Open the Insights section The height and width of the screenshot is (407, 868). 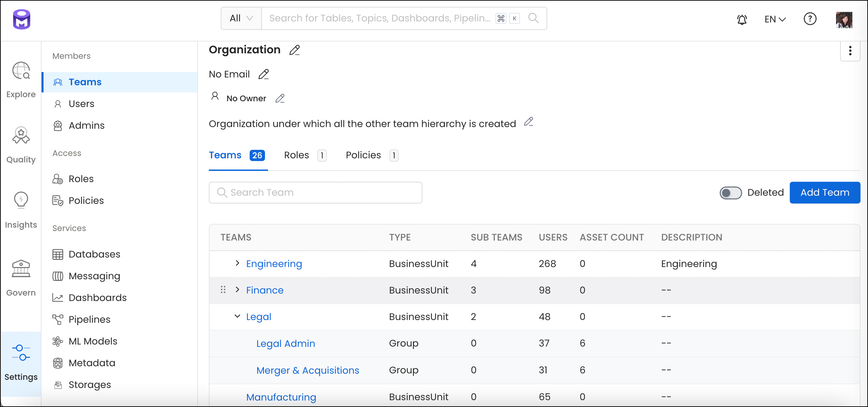click(21, 210)
